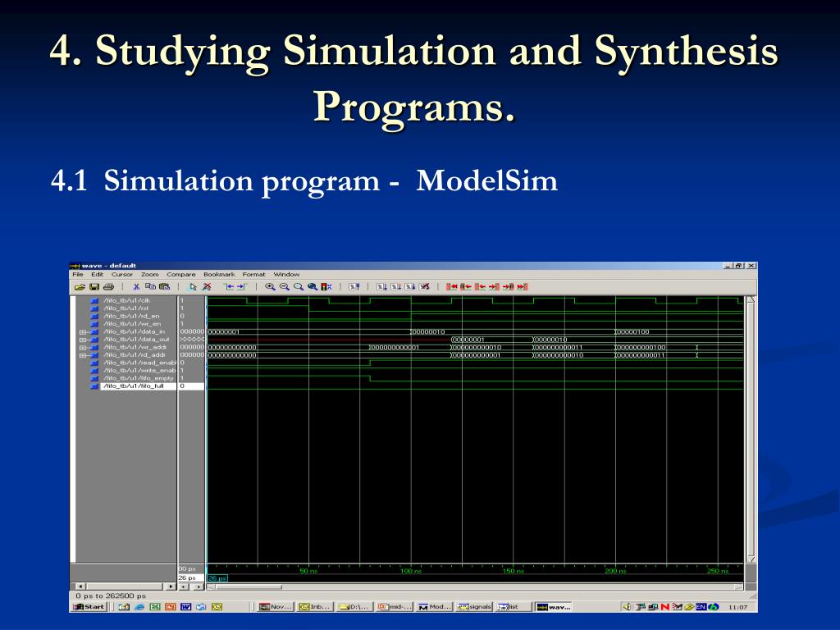Select the /fifo_tb/u1/write_enable signal
This screenshot has width=840, height=630.
click(139, 371)
